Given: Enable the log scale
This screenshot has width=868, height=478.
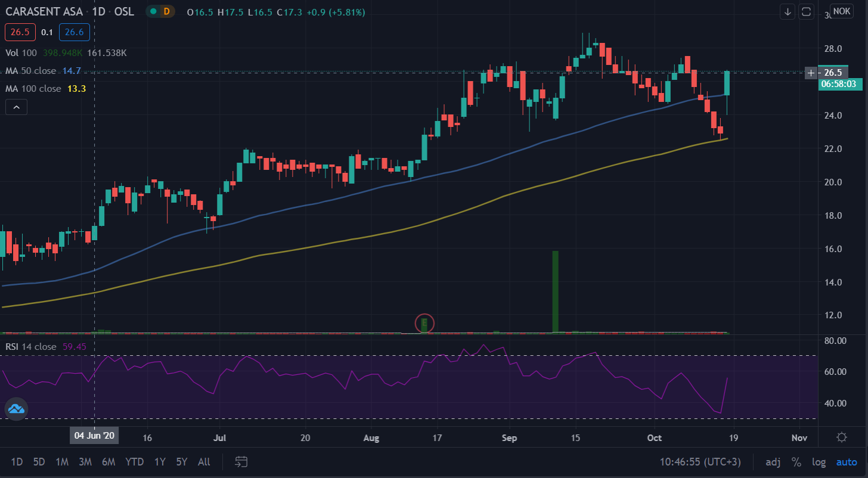Looking at the screenshot, I should coord(819,462).
